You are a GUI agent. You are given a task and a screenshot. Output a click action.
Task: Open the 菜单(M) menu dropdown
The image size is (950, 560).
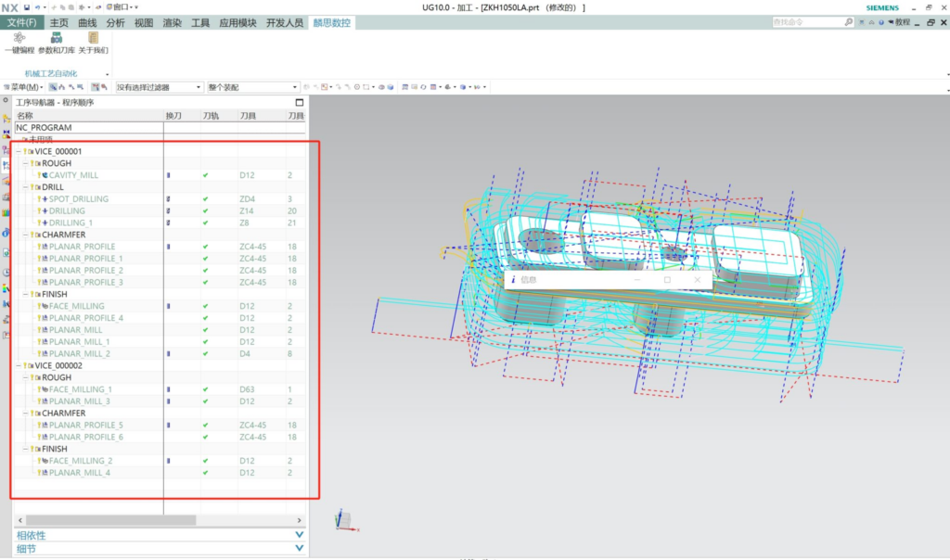(23, 87)
